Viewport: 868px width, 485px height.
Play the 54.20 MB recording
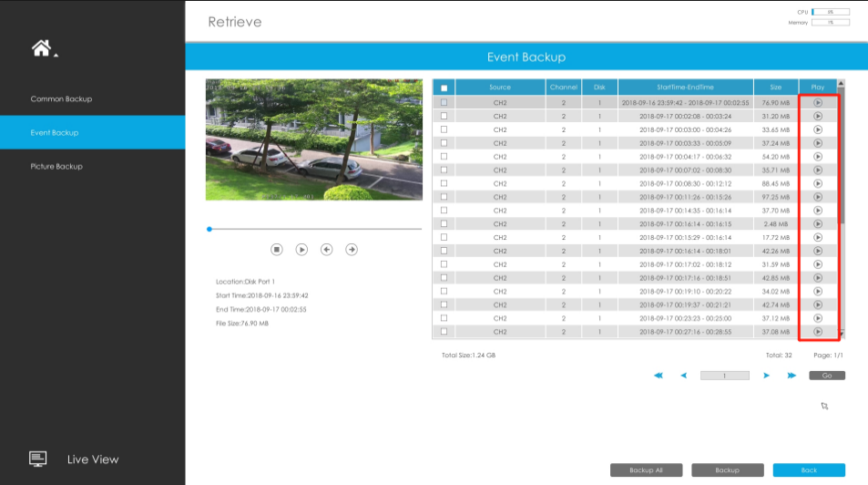[818, 156]
